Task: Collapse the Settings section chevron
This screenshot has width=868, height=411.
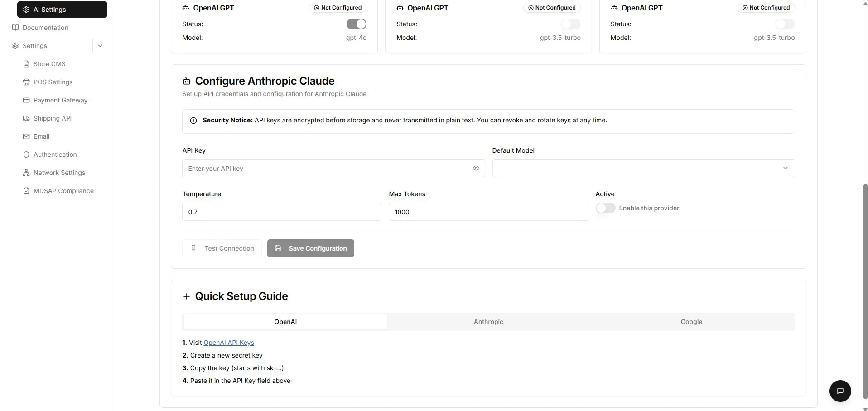Action: [x=100, y=46]
